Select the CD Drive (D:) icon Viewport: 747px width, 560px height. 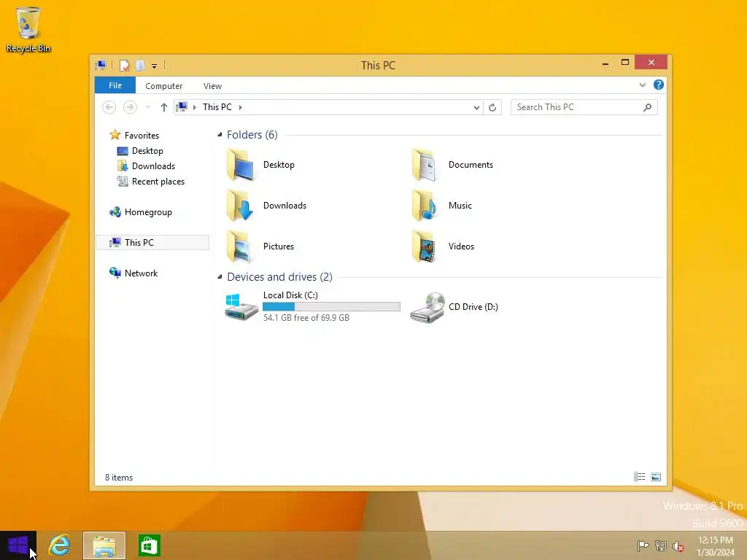click(427, 308)
